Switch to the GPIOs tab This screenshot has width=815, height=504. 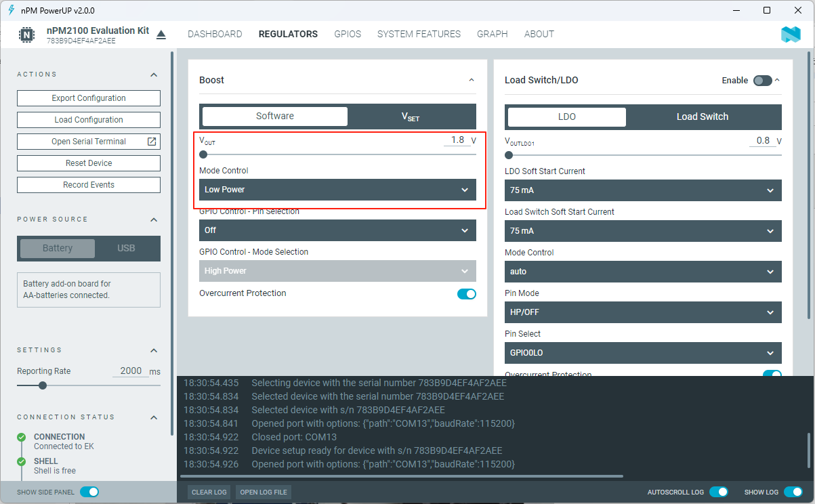(348, 34)
